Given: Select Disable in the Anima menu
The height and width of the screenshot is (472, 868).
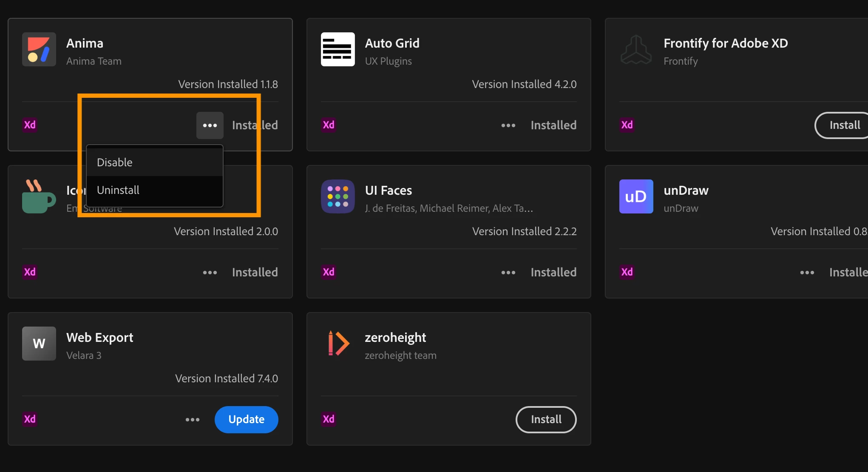Looking at the screenshot, I should click(x=154, y=162).
